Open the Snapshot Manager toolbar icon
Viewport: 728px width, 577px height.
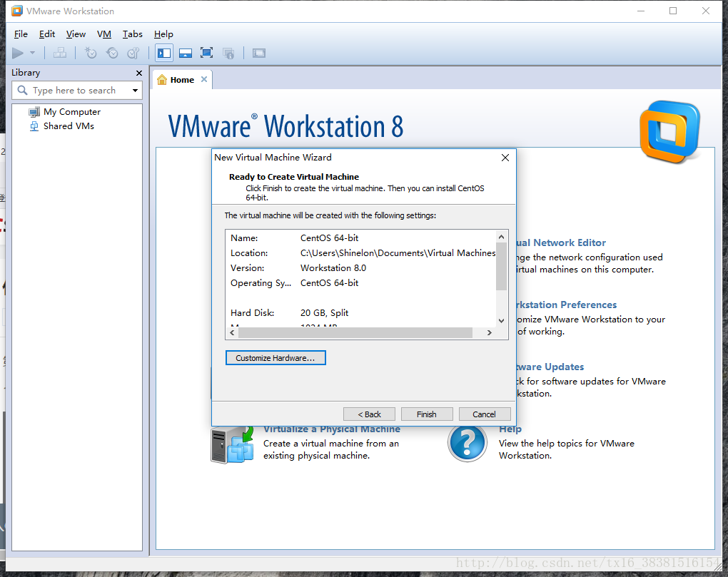pos(133,53)
